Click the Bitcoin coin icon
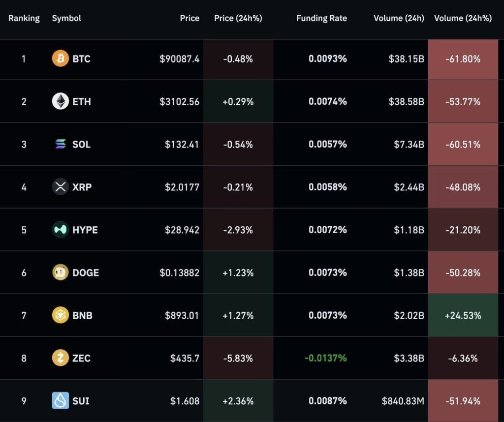Viewport: 504px width, 422px height. [61, 59]
